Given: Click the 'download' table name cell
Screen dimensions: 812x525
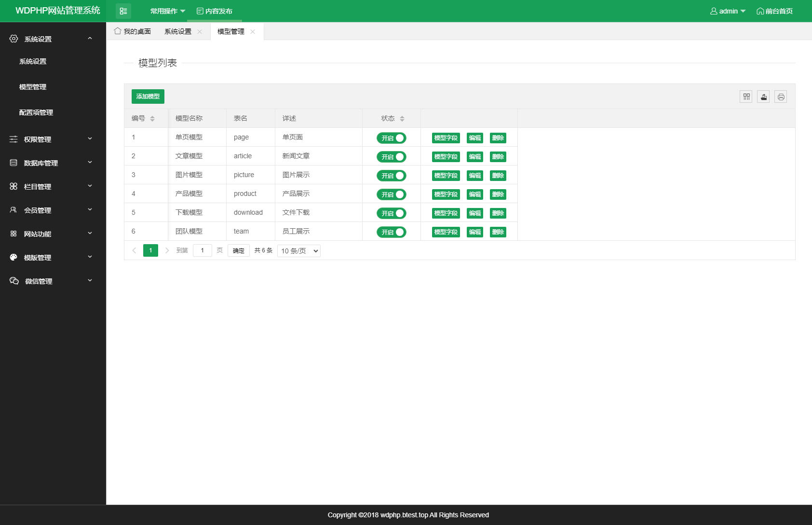Looking at the screenshot, I should click(x=251, y=212).
